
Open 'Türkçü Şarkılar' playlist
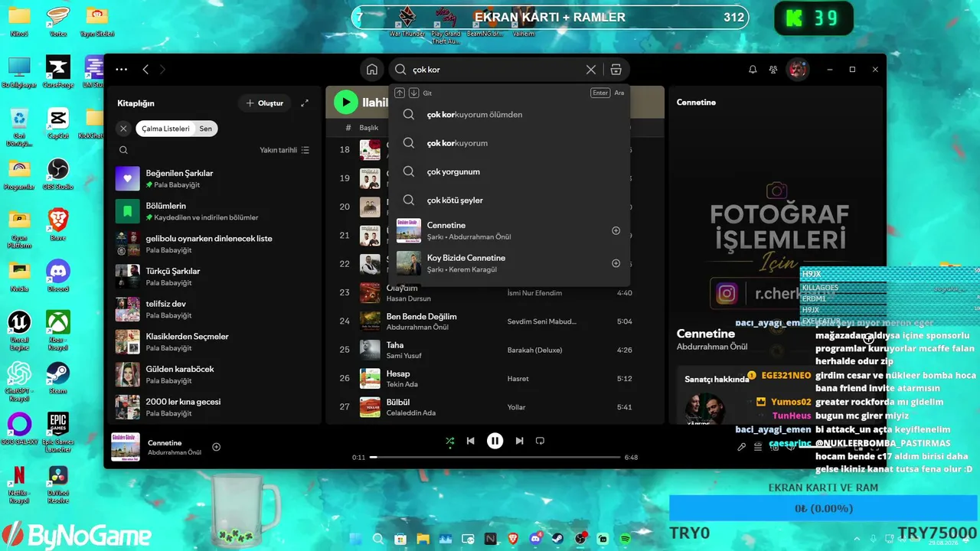coord(214,276)
